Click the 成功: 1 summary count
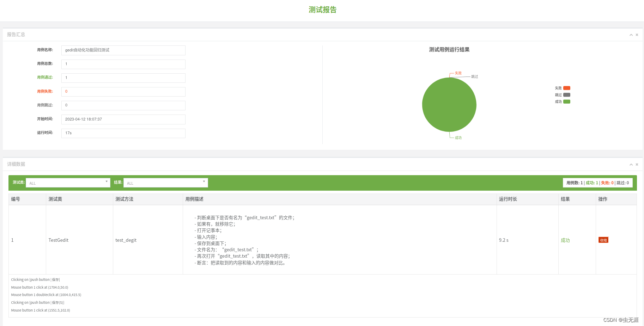 (x=592, y=183)
